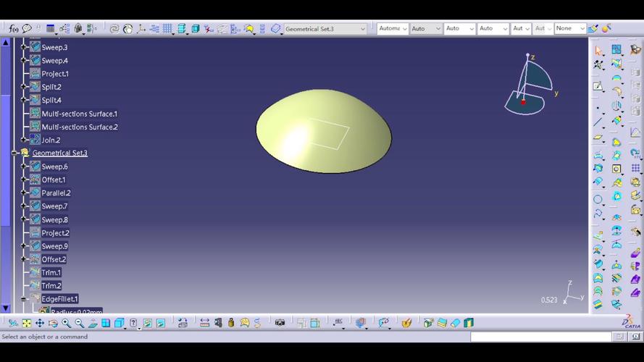Select Sweep.4 in the tree

pyautogui.click(x=54, y=61)
